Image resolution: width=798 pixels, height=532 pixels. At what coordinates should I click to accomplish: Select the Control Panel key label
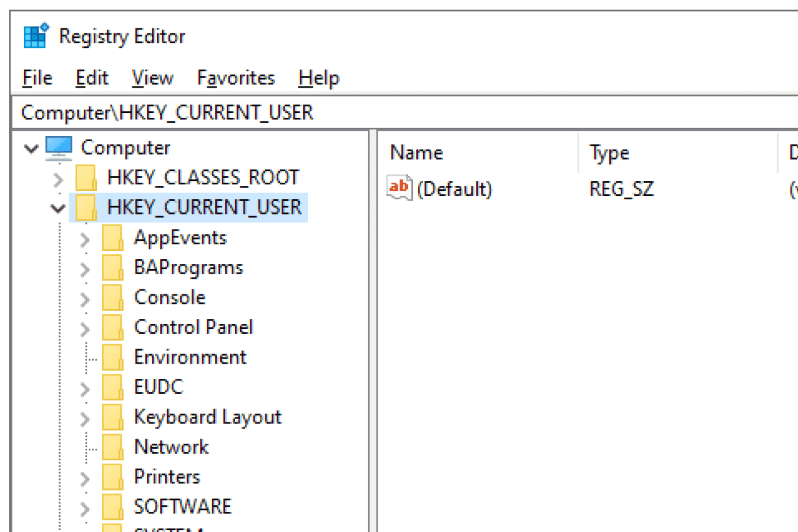pyautogui.click(x=194, y=327)
